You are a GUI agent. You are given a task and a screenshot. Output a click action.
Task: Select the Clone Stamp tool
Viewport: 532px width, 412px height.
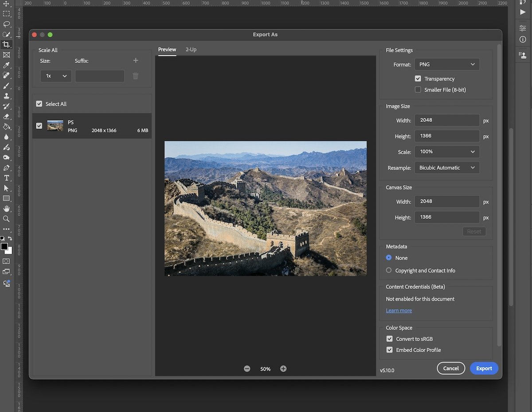(x=7, y=96)
